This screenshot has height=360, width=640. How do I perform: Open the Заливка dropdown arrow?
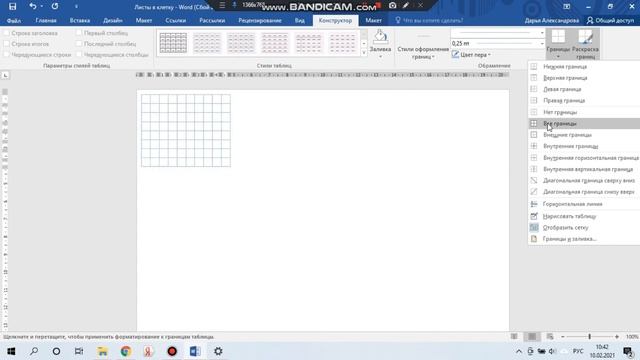tap(380, 56)
